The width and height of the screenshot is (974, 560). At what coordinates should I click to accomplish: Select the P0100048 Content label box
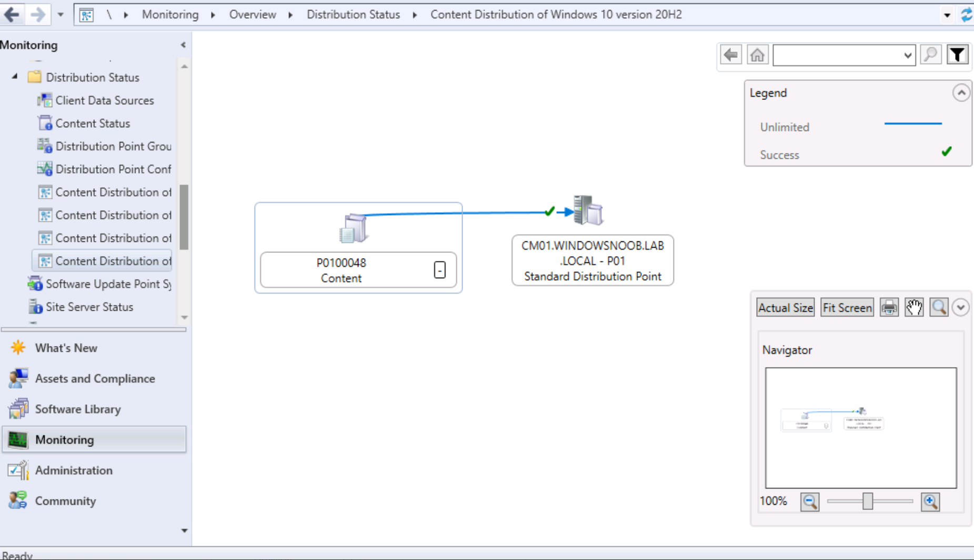pos(358,270)
